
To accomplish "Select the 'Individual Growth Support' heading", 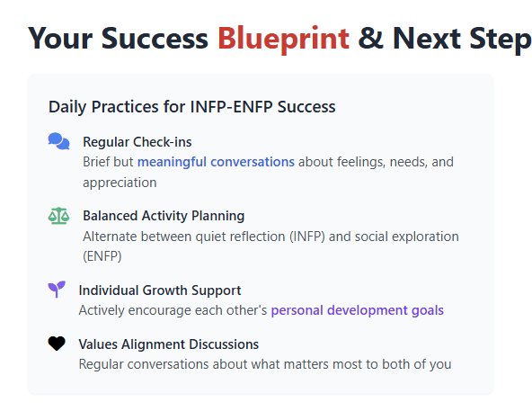I will click(x=160, y=290).
